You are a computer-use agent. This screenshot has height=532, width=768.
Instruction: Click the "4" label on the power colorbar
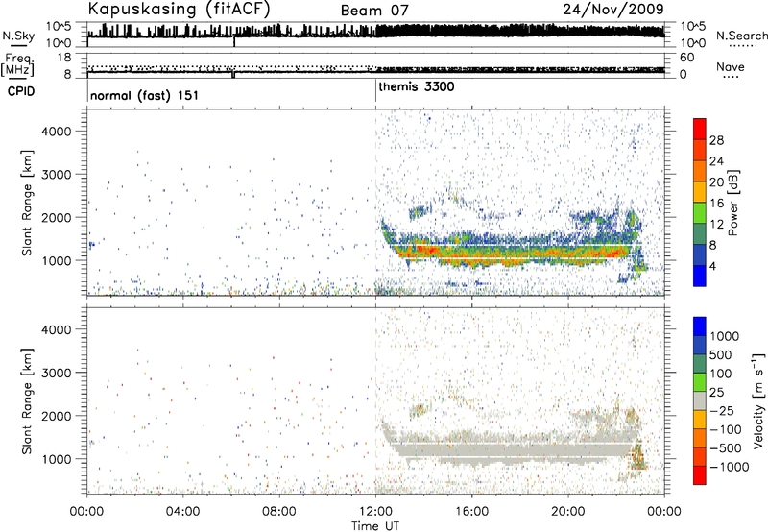(712, 266)
